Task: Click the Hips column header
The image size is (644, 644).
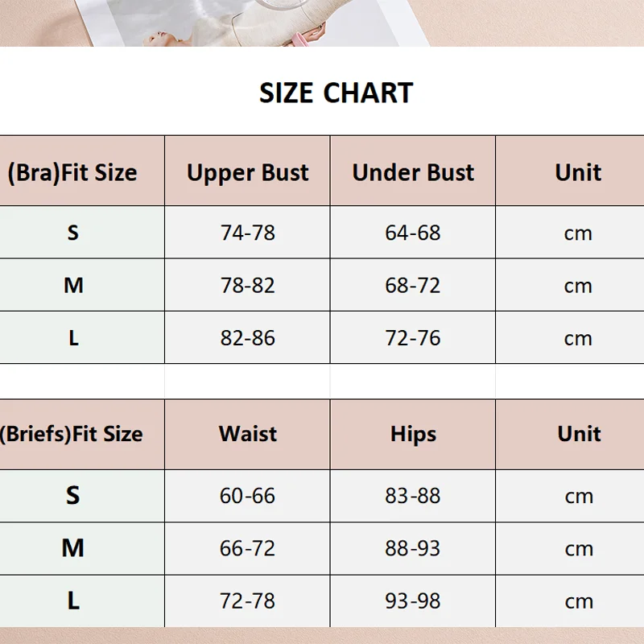Action: click(x=413, y=434)
